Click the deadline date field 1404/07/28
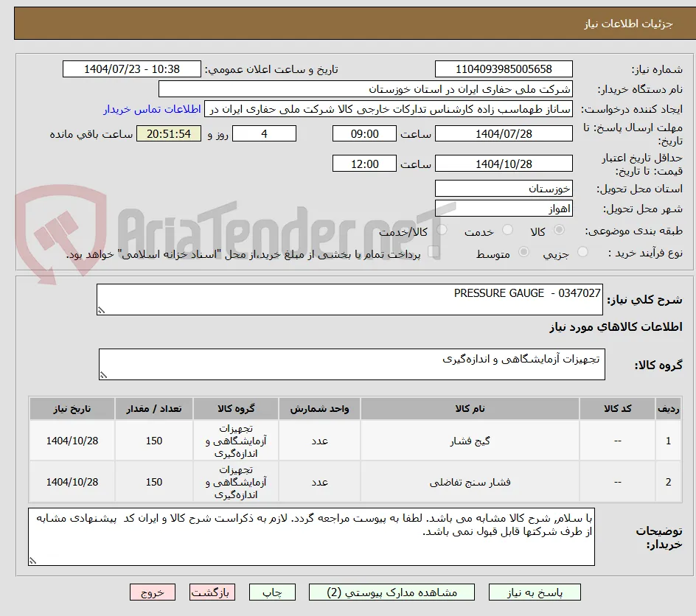 click(504, 133)
